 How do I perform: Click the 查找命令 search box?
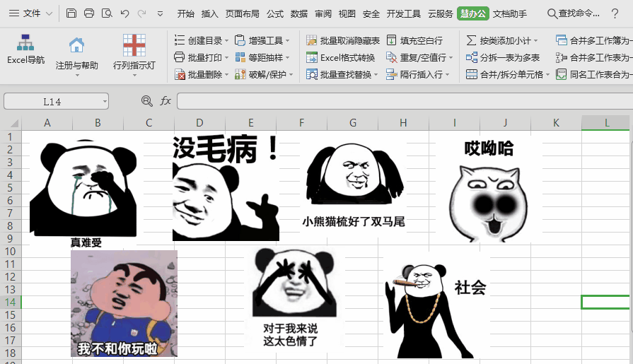point(574,13)
